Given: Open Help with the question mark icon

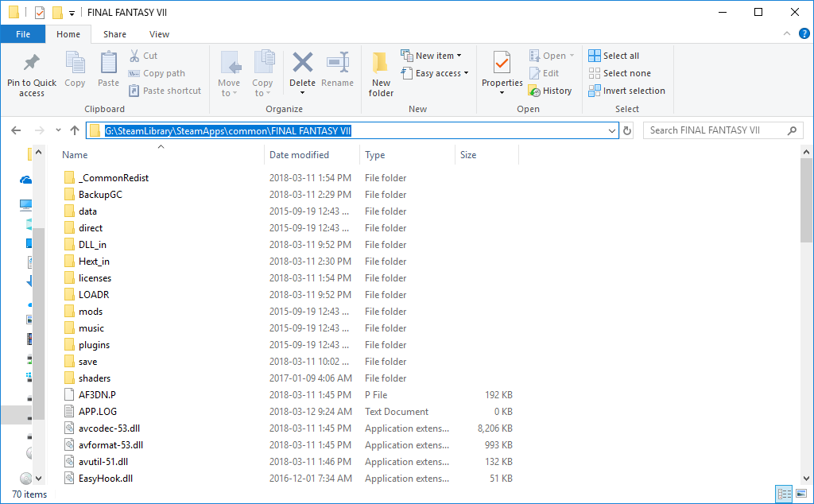Looking at the screenshot, I should [x=804, y=33].
